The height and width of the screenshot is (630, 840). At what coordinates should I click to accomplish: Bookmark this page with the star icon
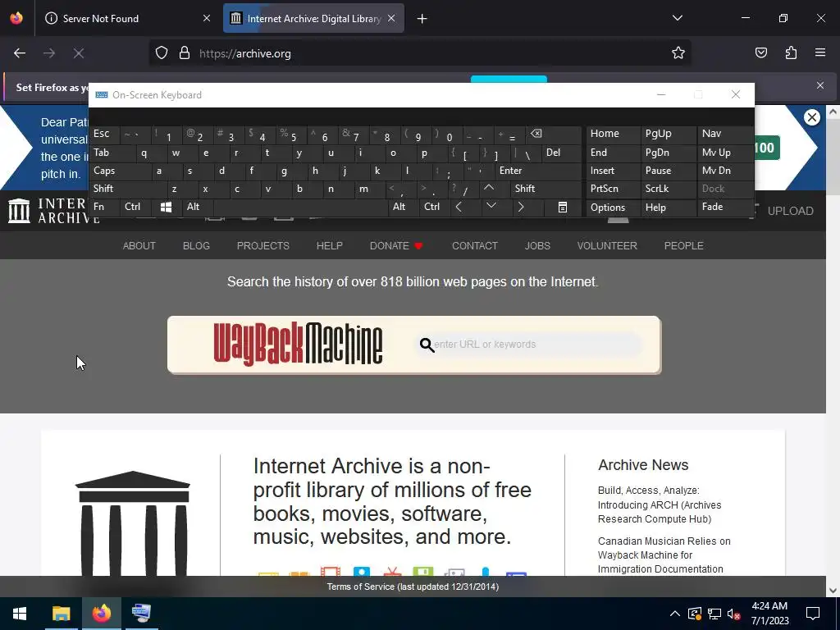click(x=678, y=53)
